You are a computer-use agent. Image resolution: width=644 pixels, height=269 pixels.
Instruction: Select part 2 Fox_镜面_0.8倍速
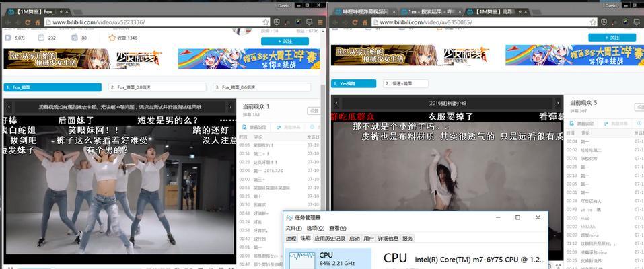[x=157, y=87]
